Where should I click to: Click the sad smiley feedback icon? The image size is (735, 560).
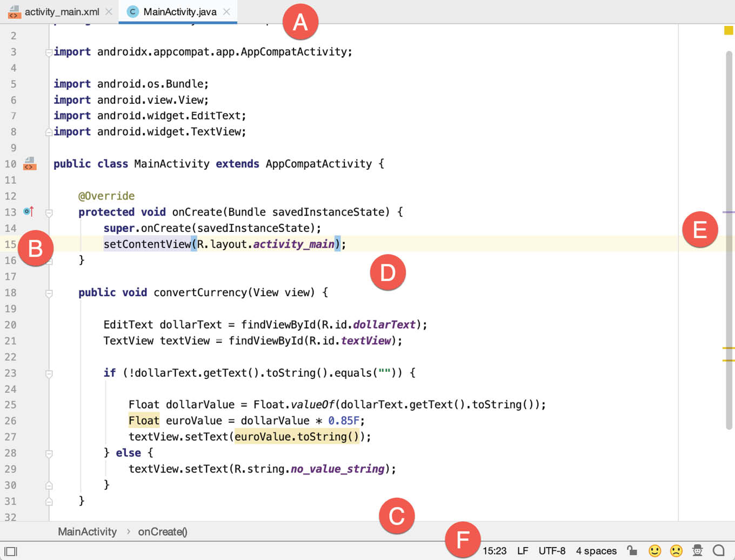tap(676, 551)
